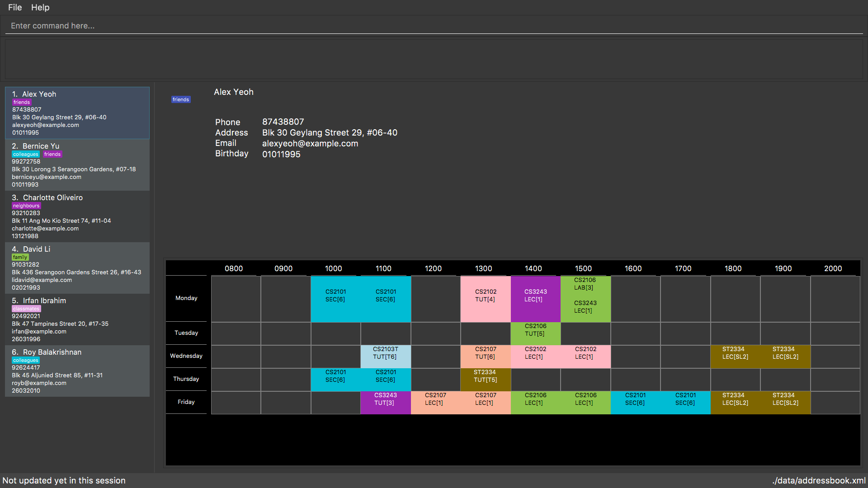Click Monday 1000 CS2101 SEC[6] slot

[x=335, y=299]
